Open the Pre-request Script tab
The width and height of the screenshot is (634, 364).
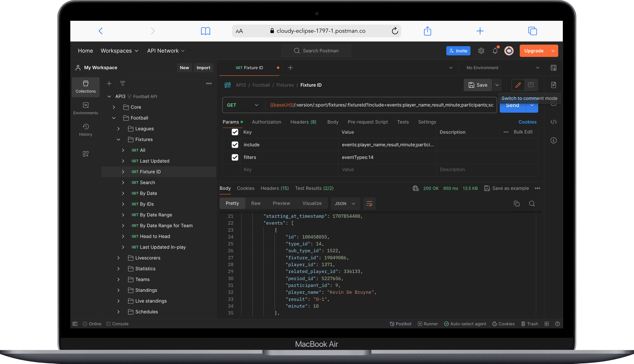click(367, 122)
